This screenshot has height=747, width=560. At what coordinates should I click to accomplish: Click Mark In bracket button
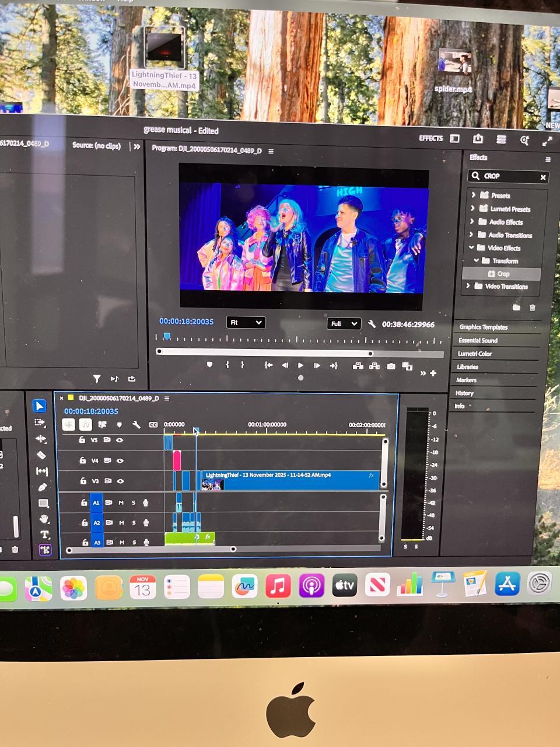tap(227, 365)
